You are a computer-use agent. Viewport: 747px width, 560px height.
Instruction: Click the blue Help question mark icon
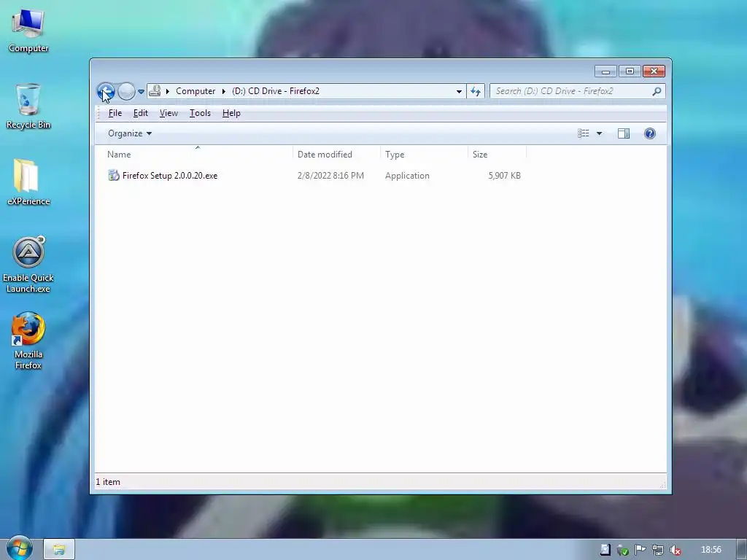click(650, 133)
